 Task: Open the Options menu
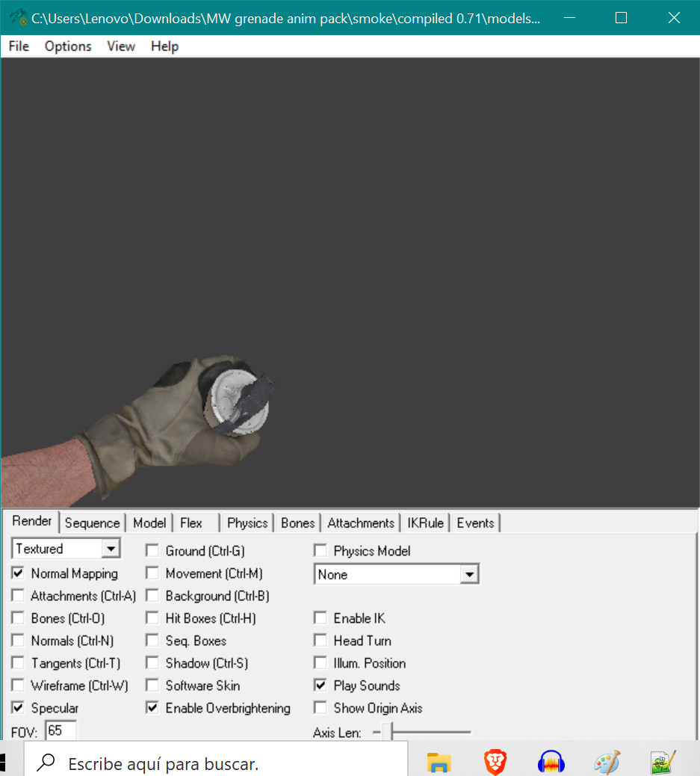67,46
